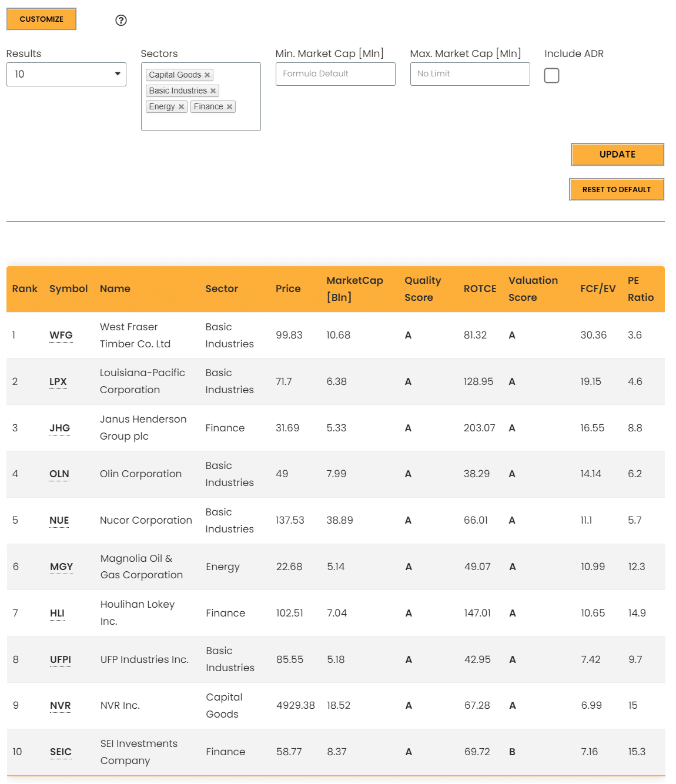
Task: Click the Min. Market Cap input field
Action: click(x=336, y=74)
